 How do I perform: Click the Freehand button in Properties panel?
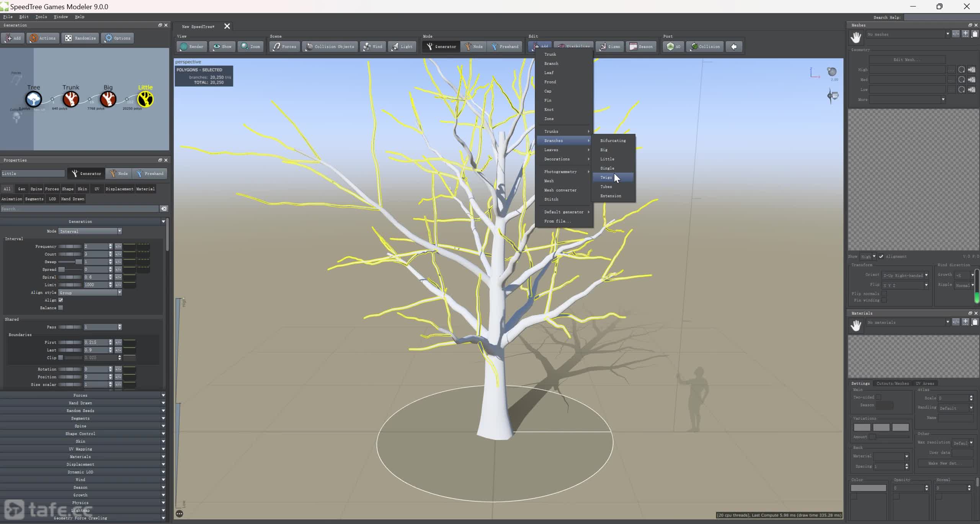coord(150,174)
